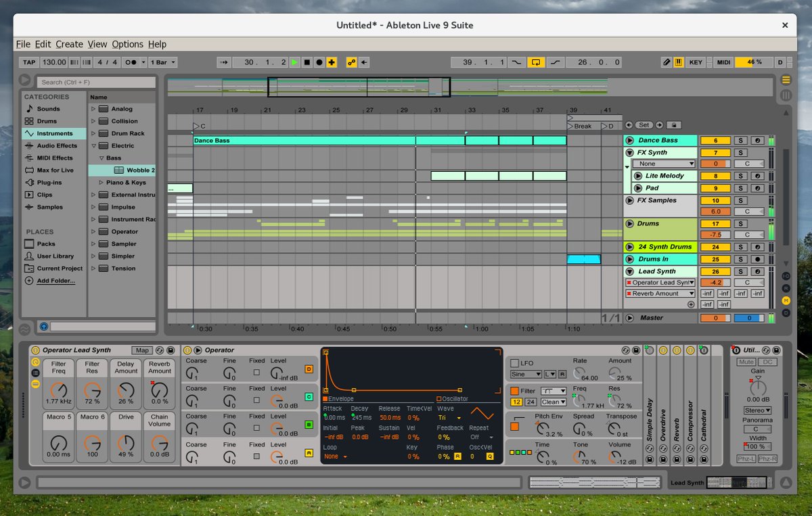Screen dimensions: 812x516
Task: Click the Utility Mute button
Action: coord(746,362)
